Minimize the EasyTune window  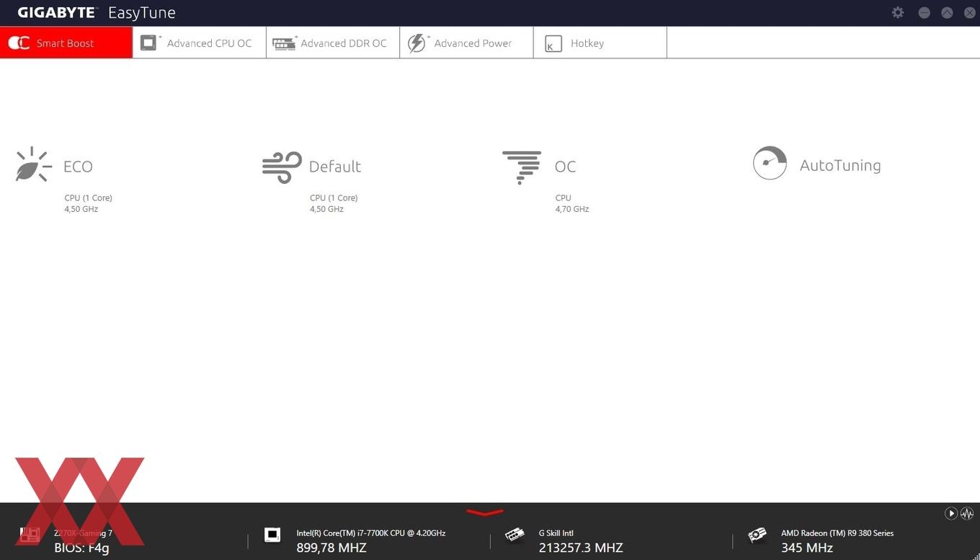(924, 13)
